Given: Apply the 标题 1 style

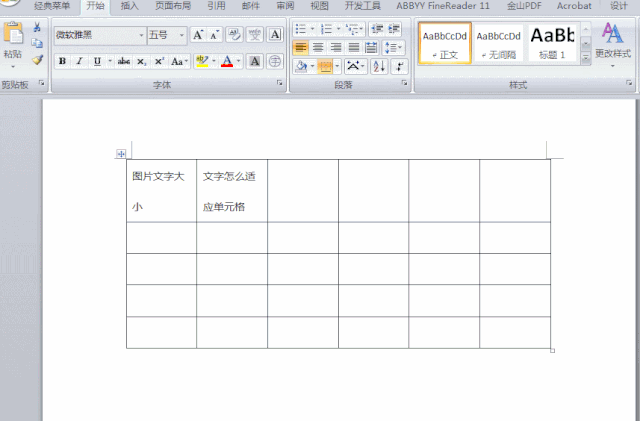Looking at the screenshot, I should (552, 43).
